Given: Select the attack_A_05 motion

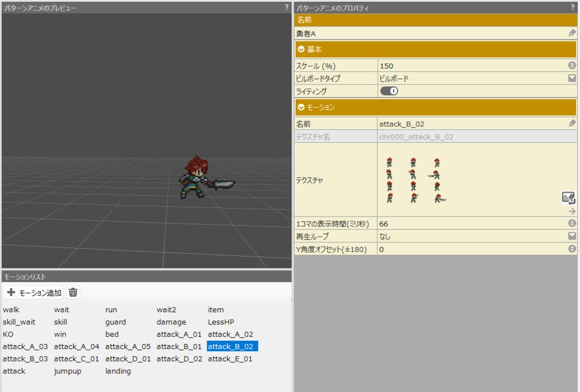Looking at the screenshot, I should click(128, 346).
